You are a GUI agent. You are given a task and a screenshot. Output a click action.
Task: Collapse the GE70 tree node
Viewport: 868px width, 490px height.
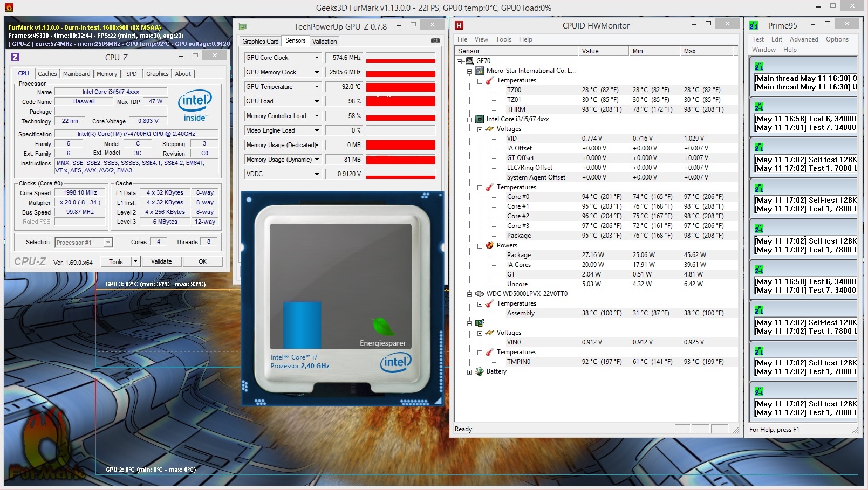[460, 61]
